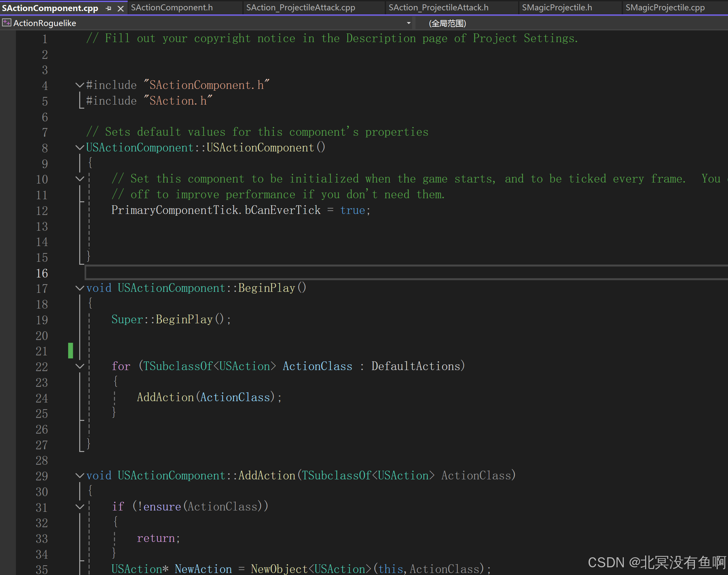Open the SAction_ProjectileAttack.h tab
This screenshot has width=728, height=575.
[438, 7]
